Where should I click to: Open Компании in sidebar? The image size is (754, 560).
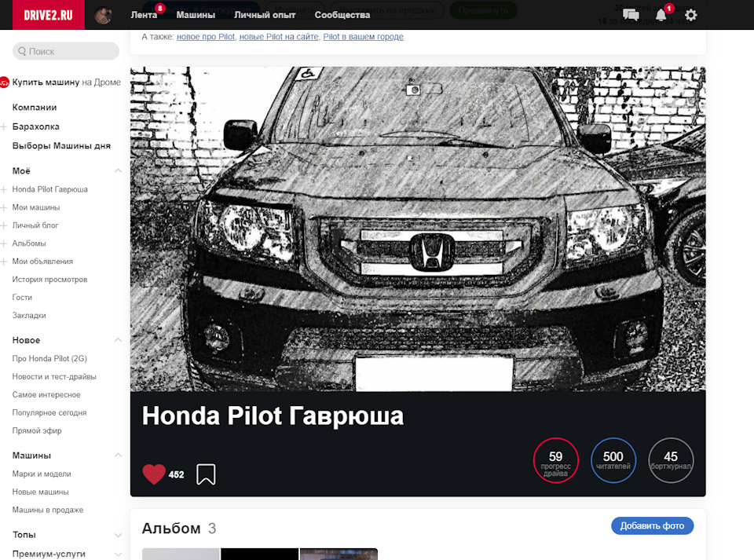tap(35, 108)
